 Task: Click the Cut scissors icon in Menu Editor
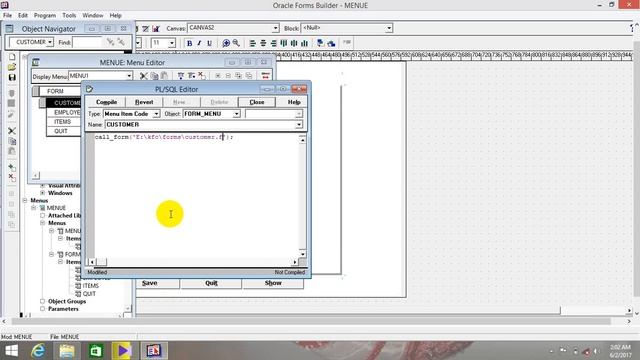pos(143,76)
